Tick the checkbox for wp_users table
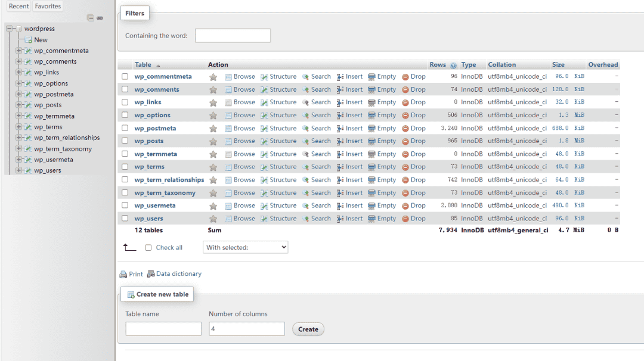Image resolution: width=644 pixels, height=361 pixels. (x=125, y=218)
